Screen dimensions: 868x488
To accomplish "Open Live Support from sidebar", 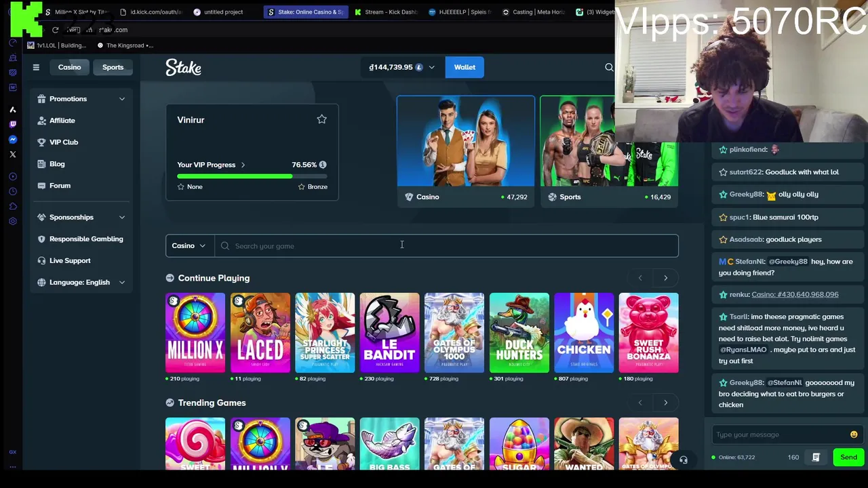I will click(69, 260).
